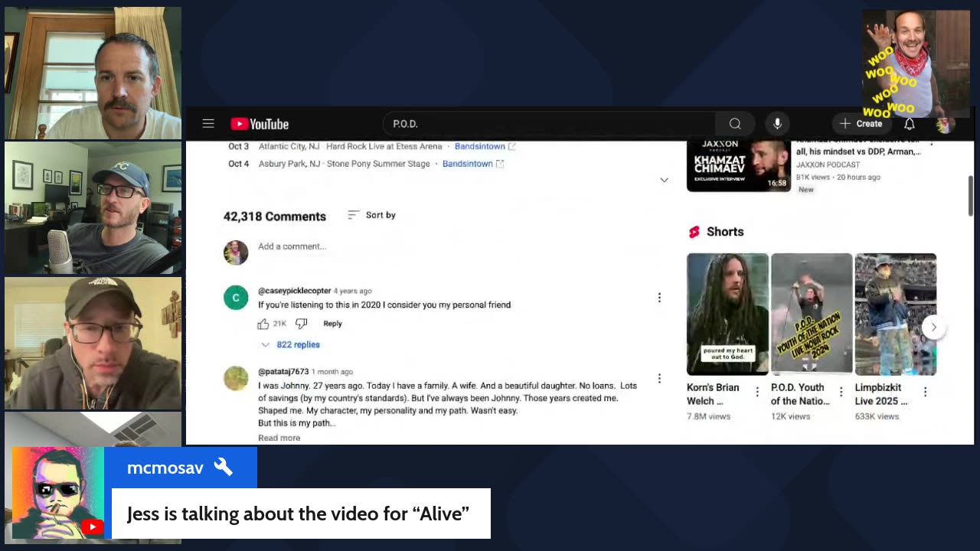Click 4 years ago comment timestamp
980x551 pixels.
click(352, 291)
